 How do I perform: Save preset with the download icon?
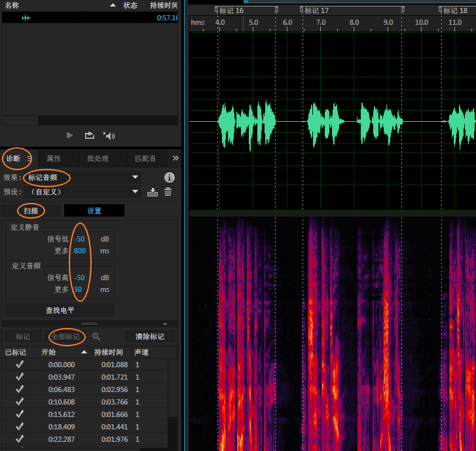pos(153,192)
